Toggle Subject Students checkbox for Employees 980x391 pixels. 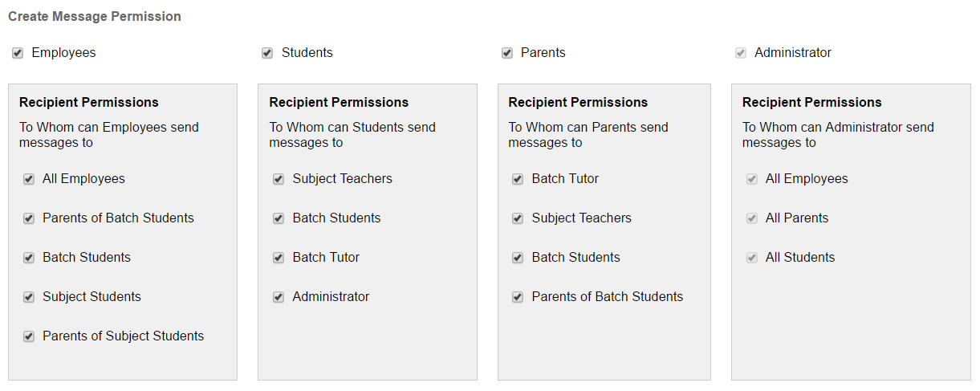click(29, 297)
